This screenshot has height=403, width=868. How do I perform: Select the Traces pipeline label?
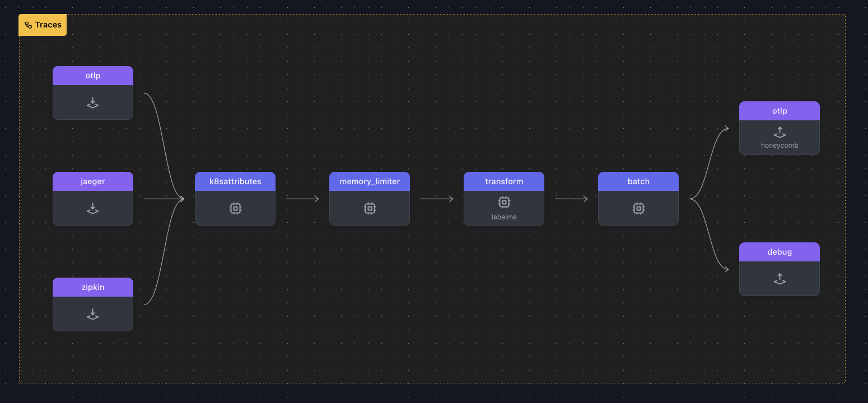49,25
